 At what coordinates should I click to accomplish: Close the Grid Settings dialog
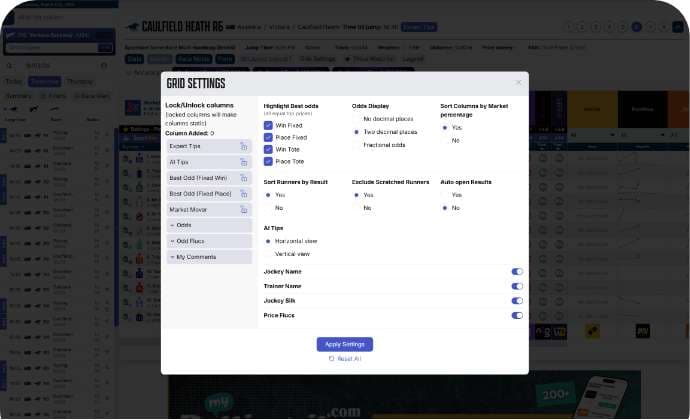point(518,82)
